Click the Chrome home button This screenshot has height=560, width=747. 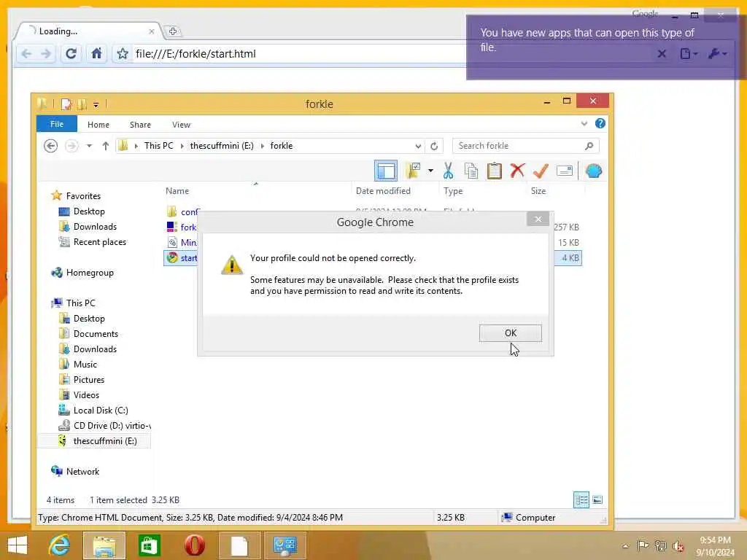97,53
